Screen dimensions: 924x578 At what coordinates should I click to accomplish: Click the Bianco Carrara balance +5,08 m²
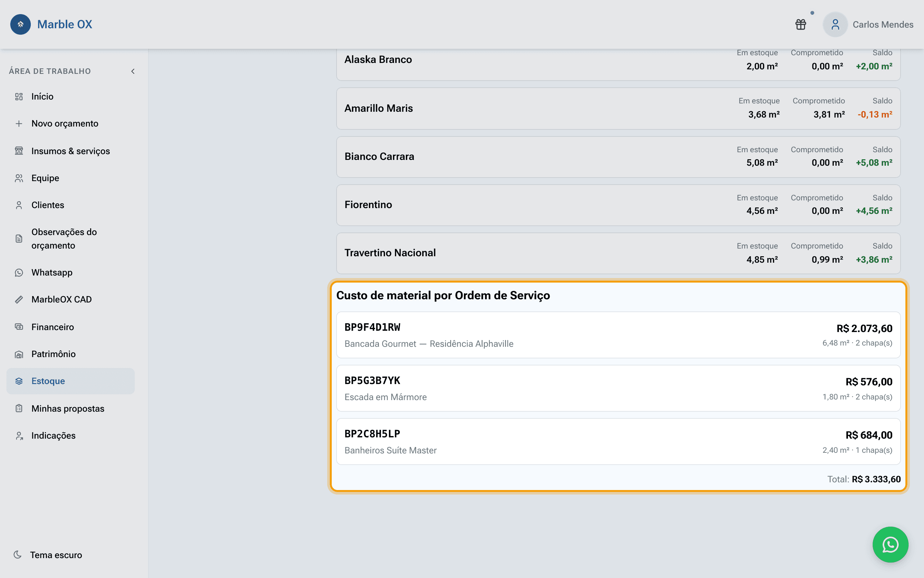pyautogui.click(x=874, y=163)
